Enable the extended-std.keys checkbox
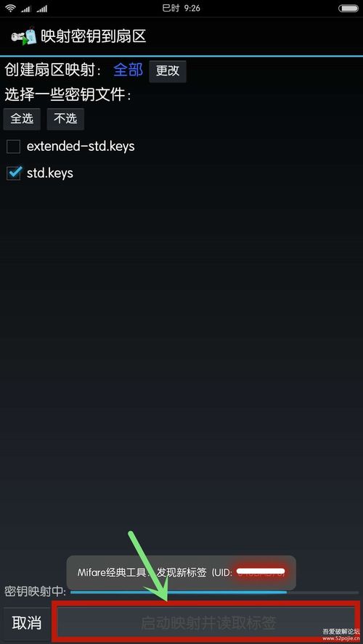 [x=13, y=146]
